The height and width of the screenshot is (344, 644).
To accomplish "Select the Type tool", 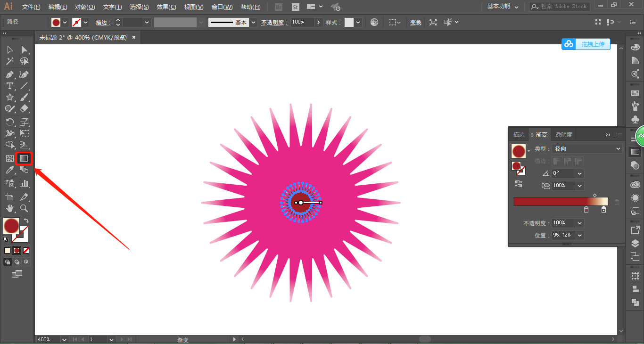I will point(9,86).
